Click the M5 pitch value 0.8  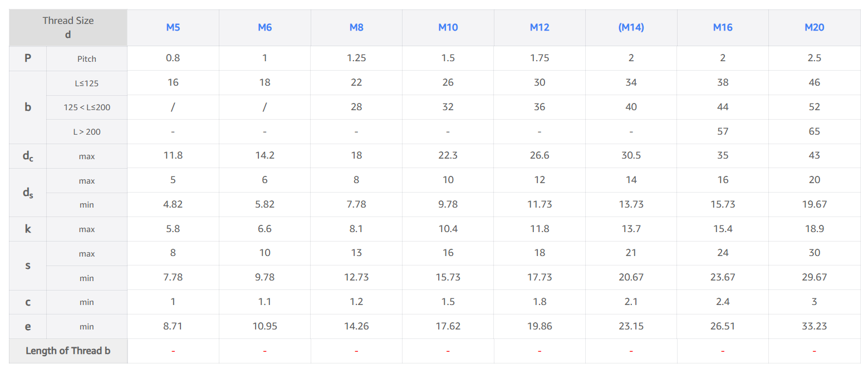coord(173,58)
